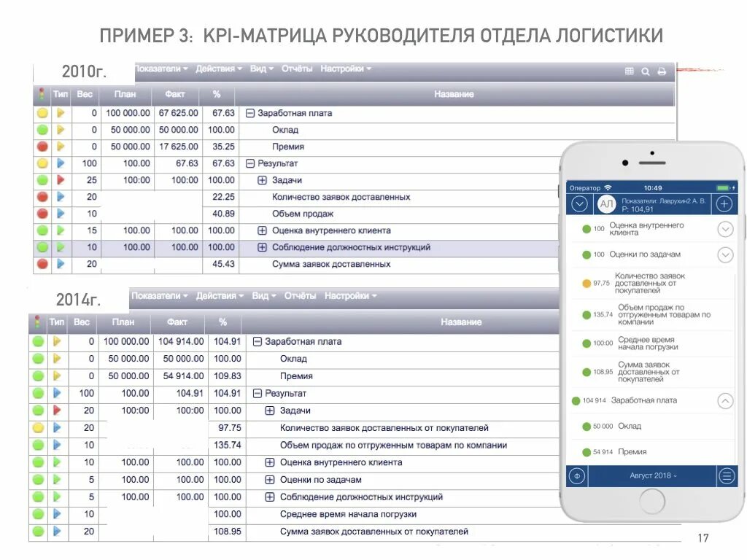Click the АЛ avatar in the mobile header
The image size is (747, 560).
coord(607,203)
